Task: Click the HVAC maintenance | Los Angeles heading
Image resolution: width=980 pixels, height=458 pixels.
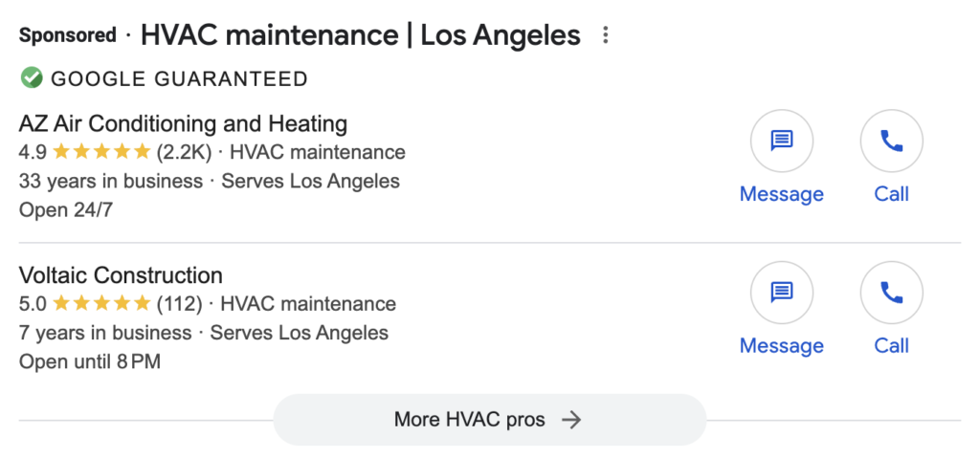Action: [360, 36]
